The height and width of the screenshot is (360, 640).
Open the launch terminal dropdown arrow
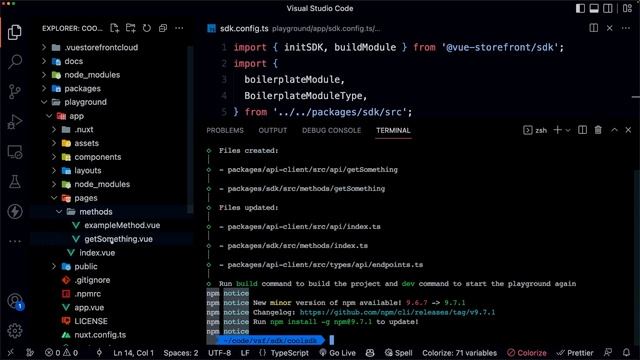tap(568, 130)
